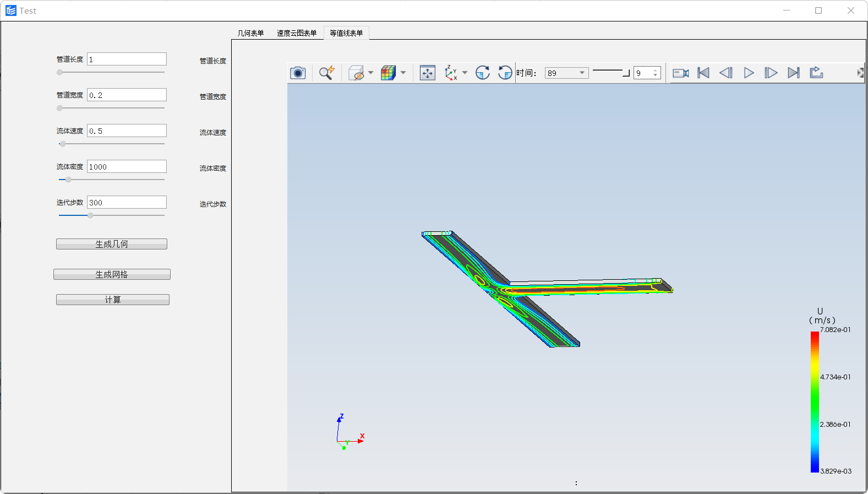Click the 流体速度 input field with 0.5
This screenshot has height=494, width=868.
[x=127, y=131]
